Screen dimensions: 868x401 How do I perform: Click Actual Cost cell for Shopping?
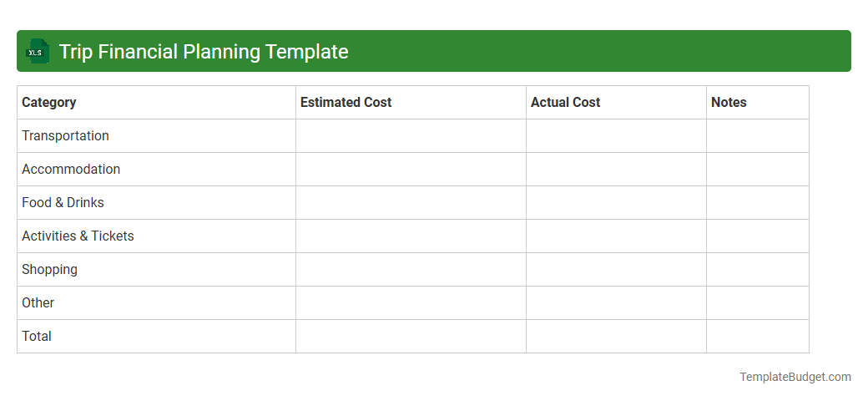coord(616,270)
